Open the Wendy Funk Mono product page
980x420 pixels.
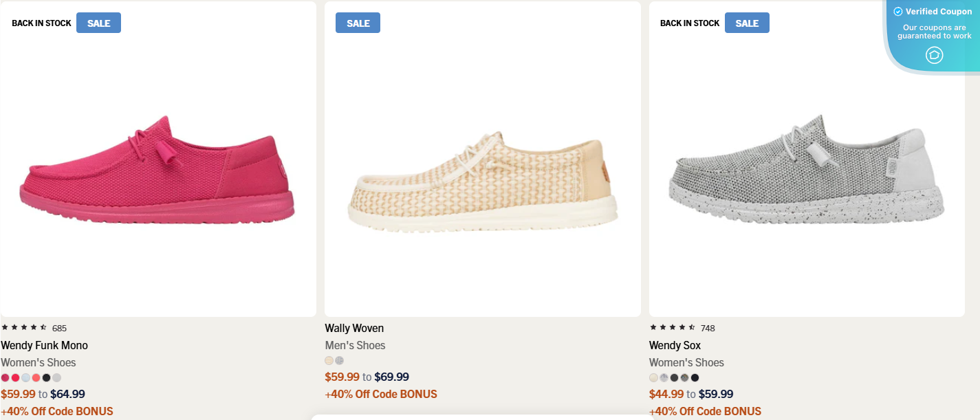[x=44, y=345]
